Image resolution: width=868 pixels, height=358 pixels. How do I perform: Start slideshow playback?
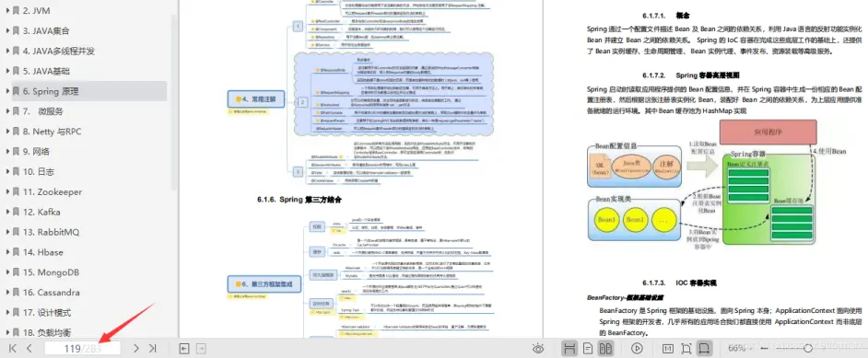click(637, 349)
